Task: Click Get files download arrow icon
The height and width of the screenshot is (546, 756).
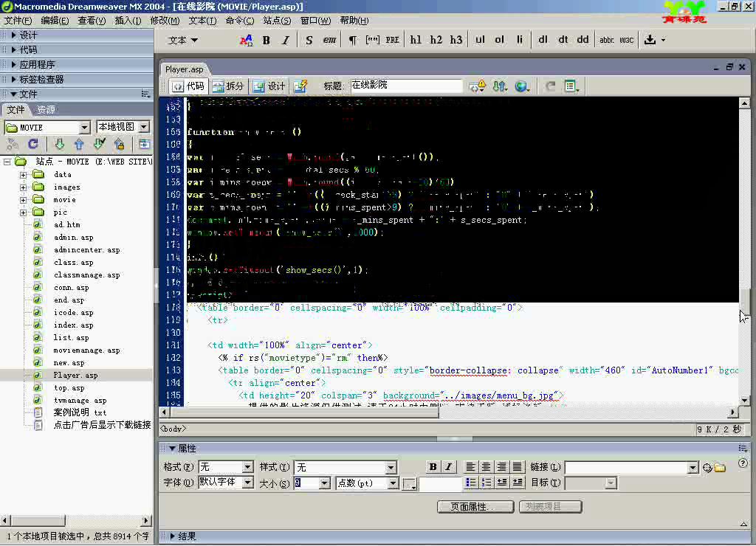Action: pos(59,144)
